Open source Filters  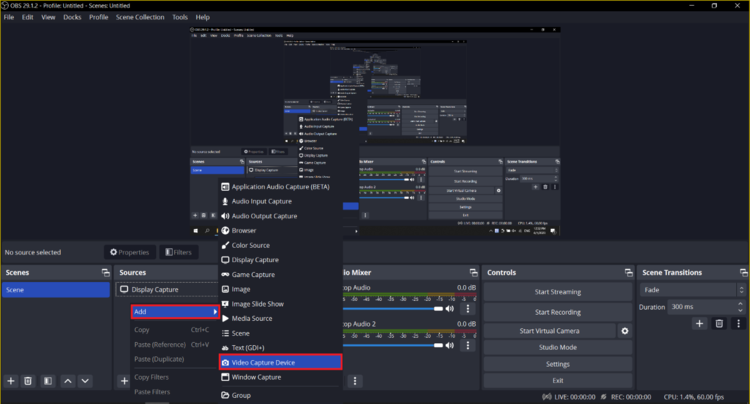tap(178, 252)
